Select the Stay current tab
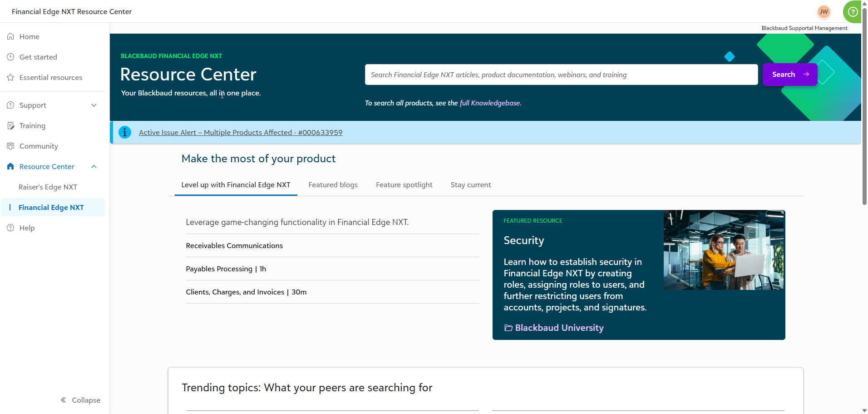The height and width of the screenshot is (414, 868). click(471, 185)
